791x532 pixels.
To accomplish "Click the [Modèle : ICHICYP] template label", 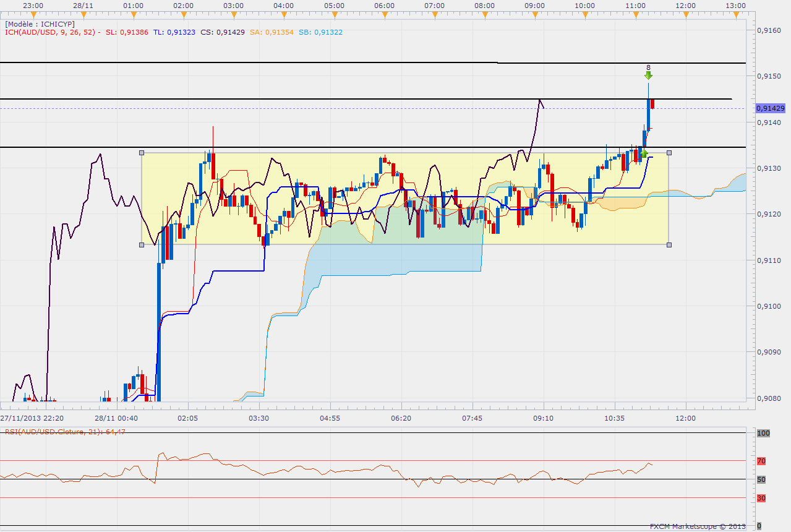I will click(x=40, y=24).
